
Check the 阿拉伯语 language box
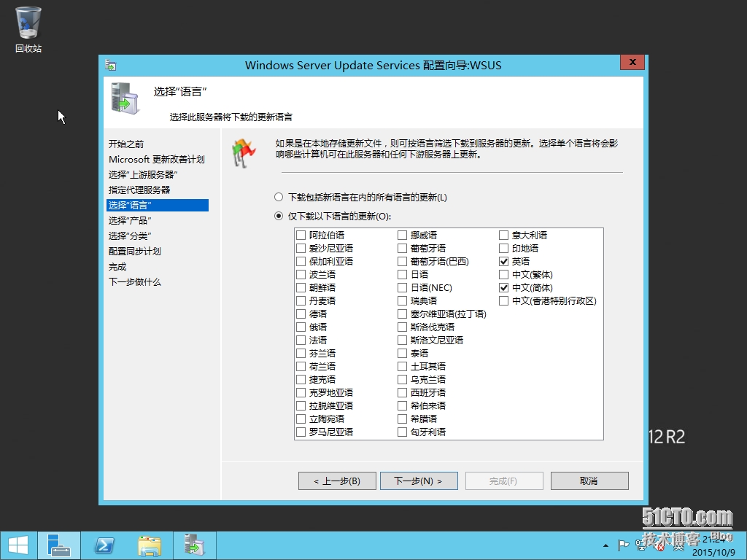point(301,236)
